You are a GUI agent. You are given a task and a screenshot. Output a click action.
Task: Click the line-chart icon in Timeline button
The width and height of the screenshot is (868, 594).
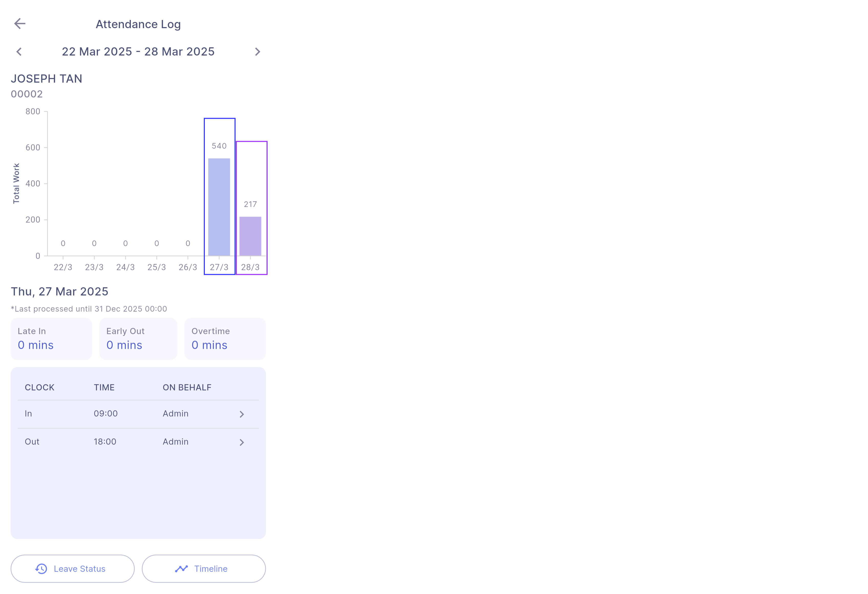click(182, 569)
